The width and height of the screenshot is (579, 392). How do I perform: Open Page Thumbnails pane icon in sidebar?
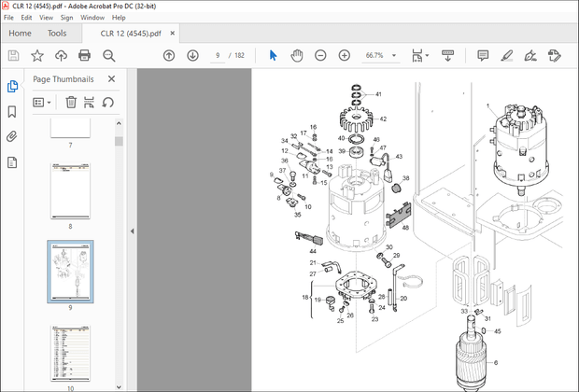[x=12, y=87]
